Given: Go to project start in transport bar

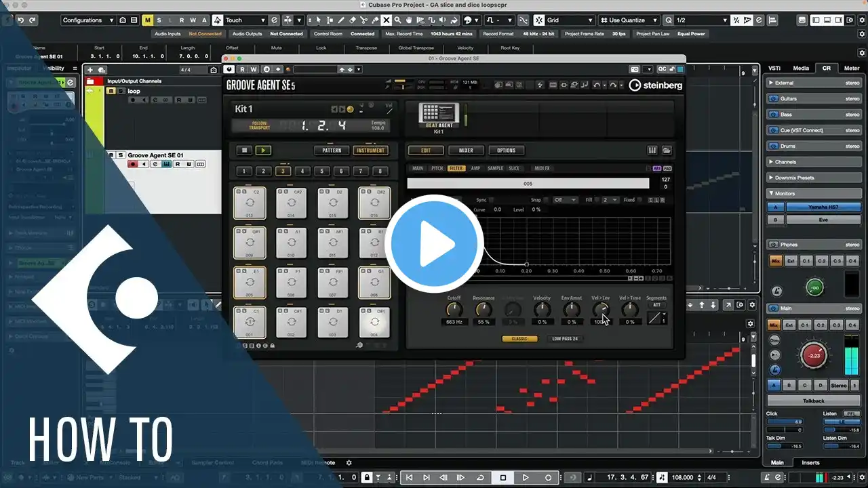Looking at the screenshot, I should [409, 478].
